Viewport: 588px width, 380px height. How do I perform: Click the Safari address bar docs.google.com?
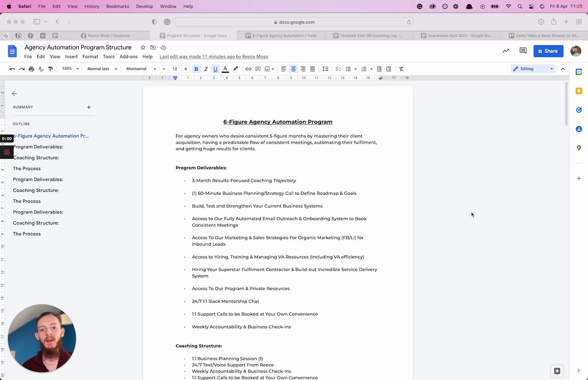tap(294, 22)
